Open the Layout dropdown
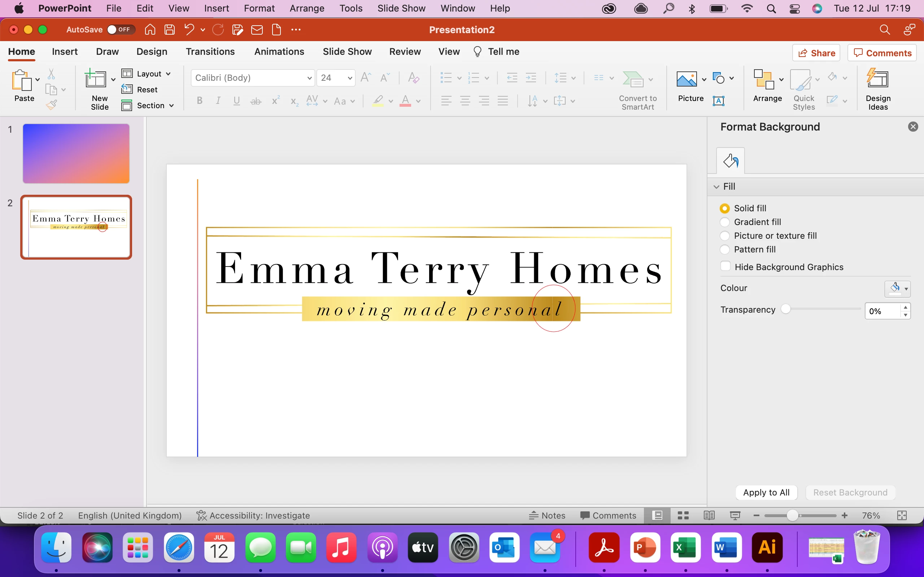Viewport: 924px width, 577px height. 147,74
